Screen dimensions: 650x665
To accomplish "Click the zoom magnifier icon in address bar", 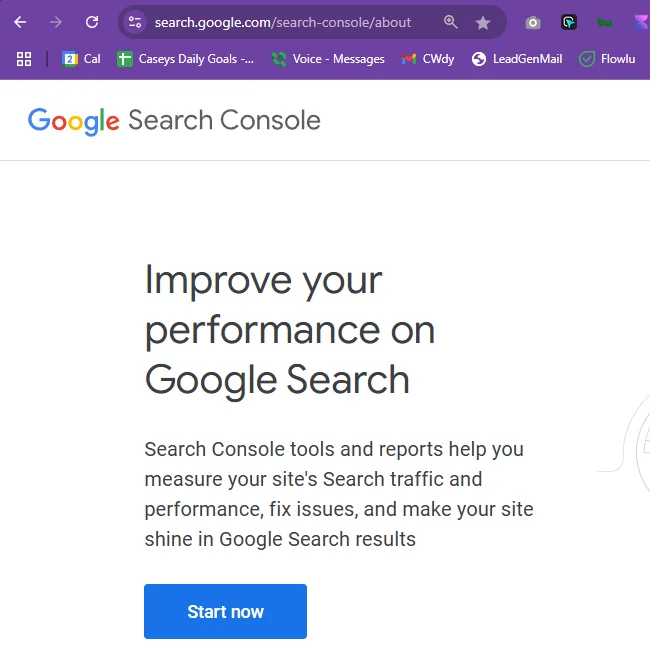I will click(451, 22).
